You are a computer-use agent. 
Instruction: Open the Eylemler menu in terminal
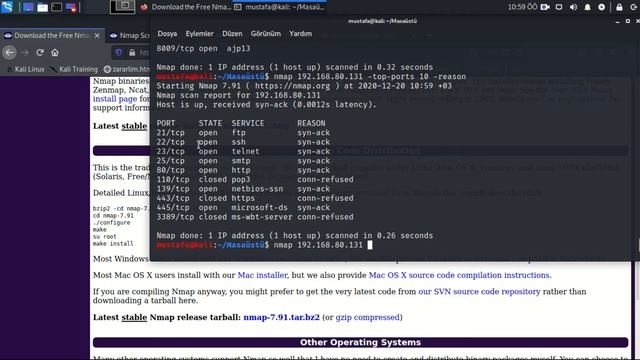pyautogui.click(x=199, y=33)
